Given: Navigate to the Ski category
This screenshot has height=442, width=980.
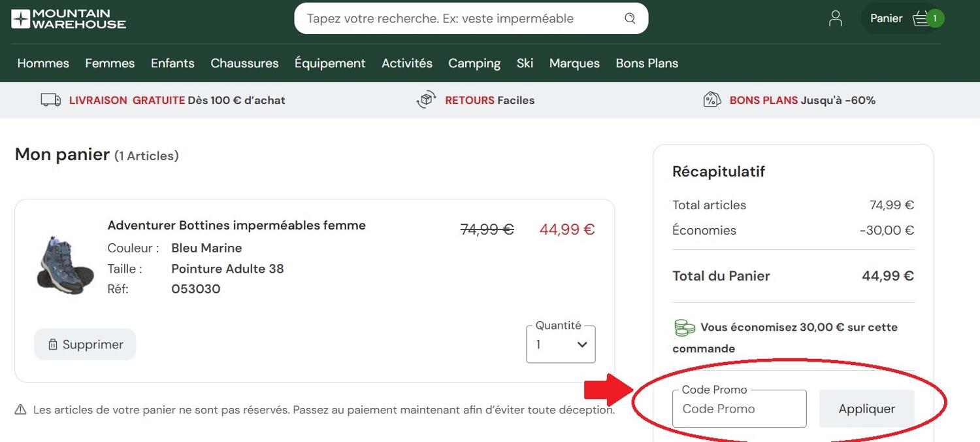Looking at the screenshot, I should [x=525, y=63].
